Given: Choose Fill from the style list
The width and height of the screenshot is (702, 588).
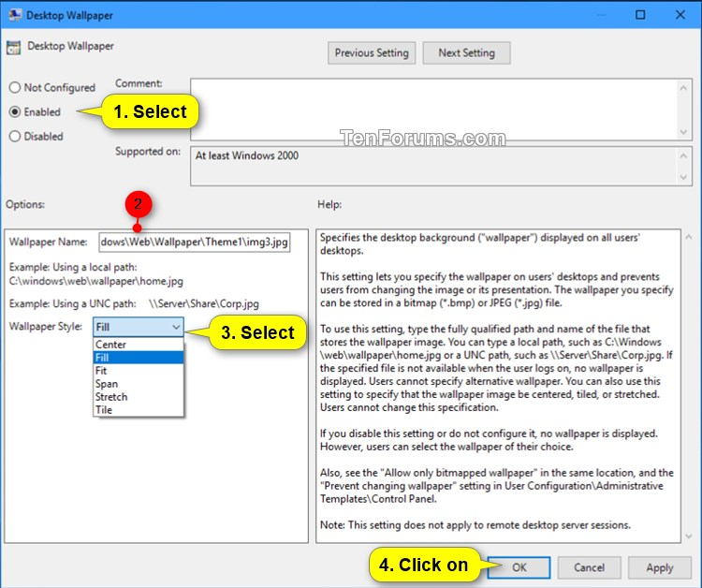Looking at the screenshot, I should click(139, 358).
